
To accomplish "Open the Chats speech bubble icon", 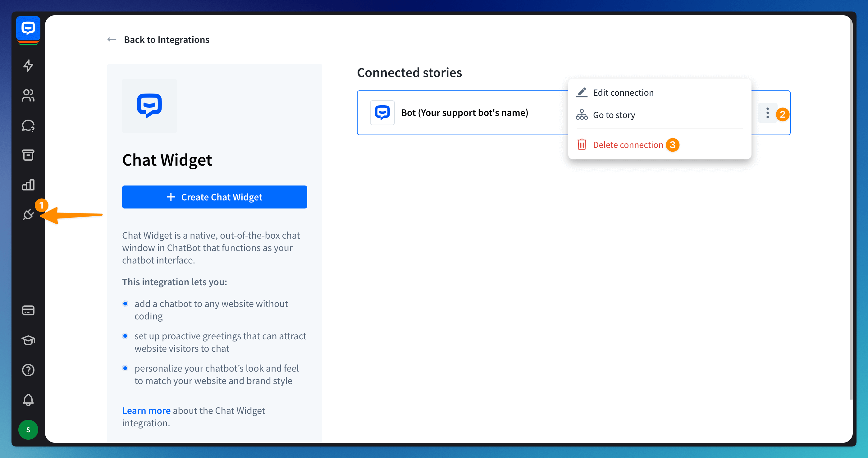I will [28, 125].
